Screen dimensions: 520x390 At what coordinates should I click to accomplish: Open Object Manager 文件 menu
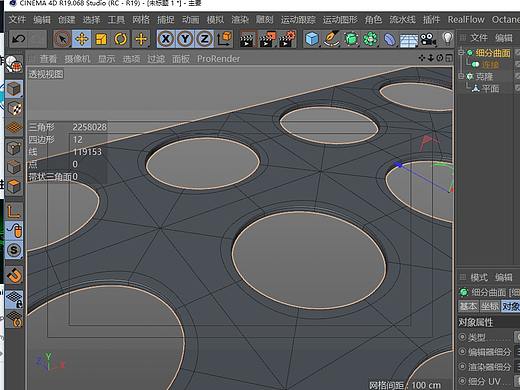tap(479, 38)
